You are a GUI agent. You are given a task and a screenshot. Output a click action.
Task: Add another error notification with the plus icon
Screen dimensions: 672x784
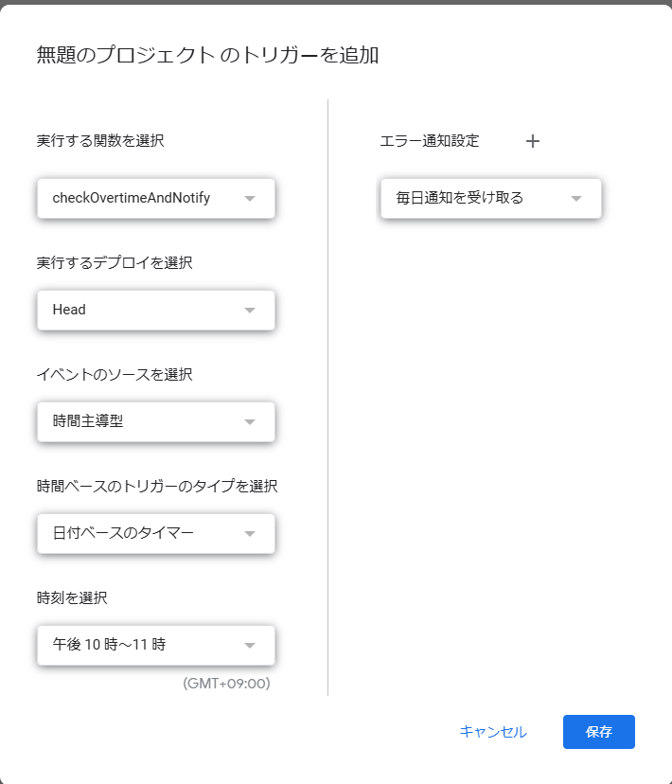coord(533,141)
